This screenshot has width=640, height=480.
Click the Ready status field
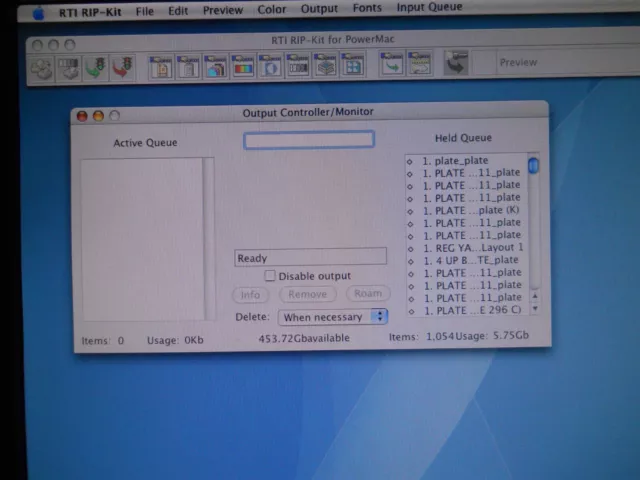coord(310,257)
